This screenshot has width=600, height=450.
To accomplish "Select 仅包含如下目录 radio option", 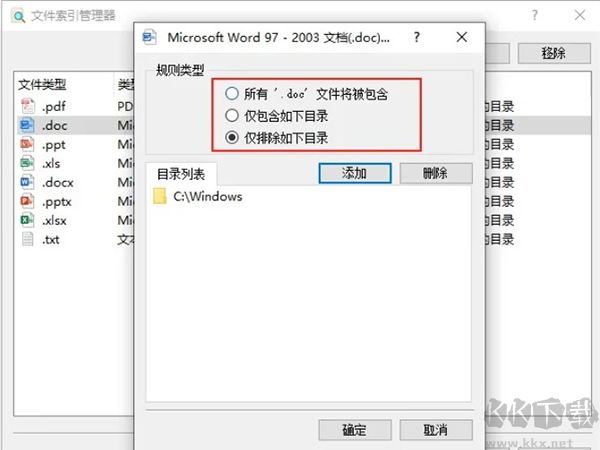I will 232,116.
